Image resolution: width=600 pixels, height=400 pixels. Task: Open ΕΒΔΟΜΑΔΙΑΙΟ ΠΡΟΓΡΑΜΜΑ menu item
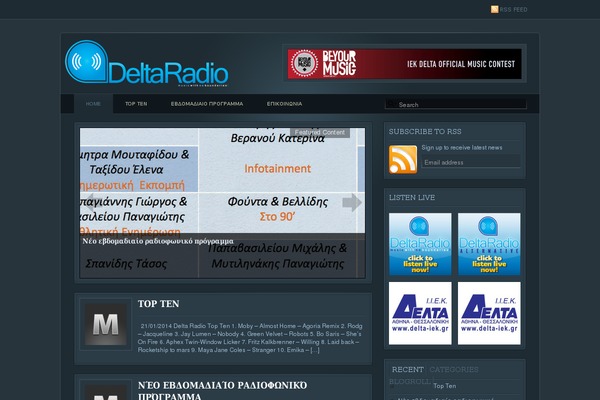(x=207, y=104)
